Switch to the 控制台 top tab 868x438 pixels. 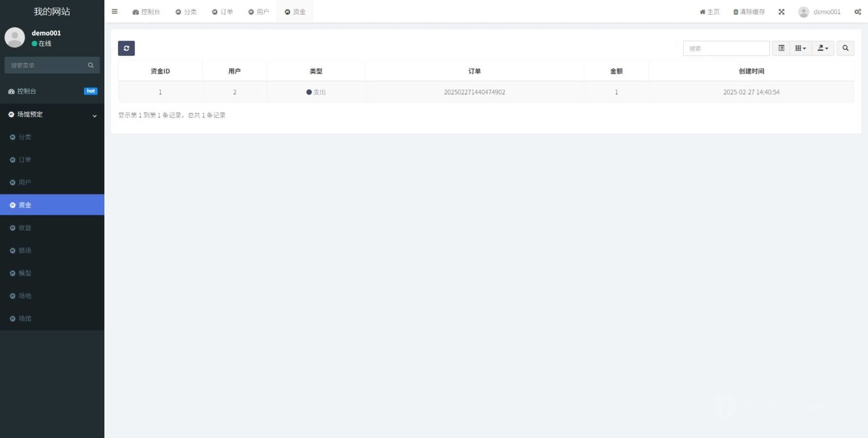(146, 12)
